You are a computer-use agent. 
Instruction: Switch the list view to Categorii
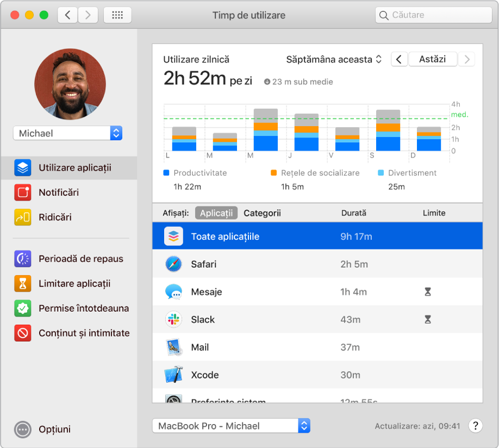pyautogui.click(x=262, y=213)
